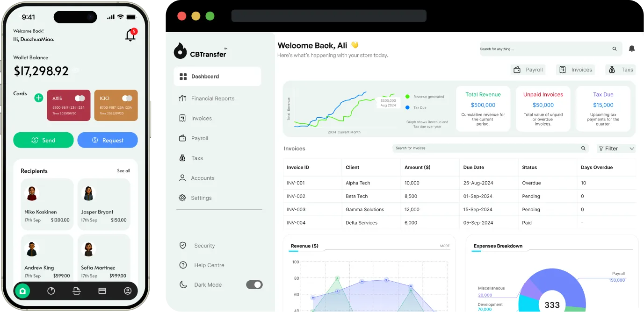Click the Amount ($) column header
Viewport: 644px width, 312px height.
418,167
